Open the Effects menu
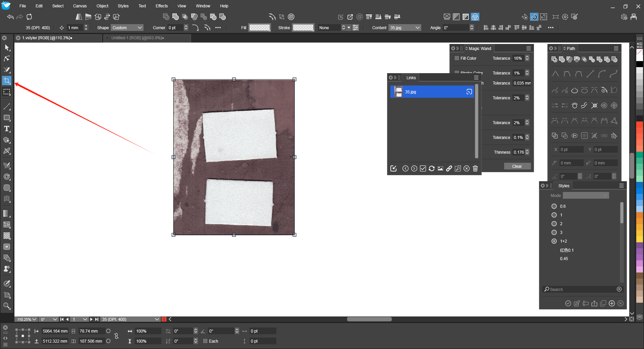Viewport: 644px width, 349px height. (161, 6)
